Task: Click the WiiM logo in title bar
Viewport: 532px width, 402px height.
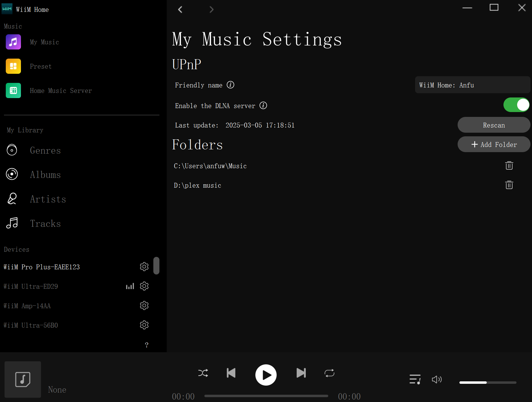Action: [x=7, y=9]
